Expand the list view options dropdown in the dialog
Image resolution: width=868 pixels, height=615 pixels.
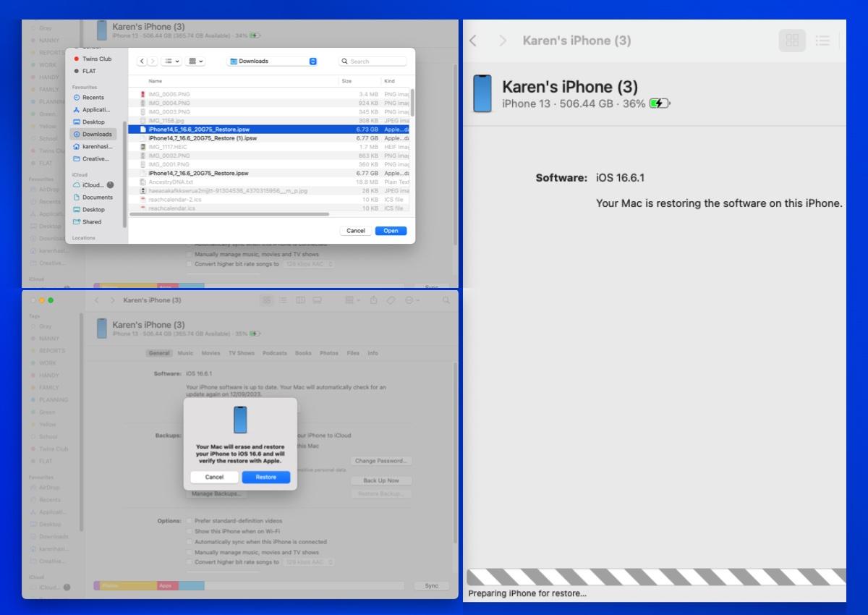pos(172,61)
